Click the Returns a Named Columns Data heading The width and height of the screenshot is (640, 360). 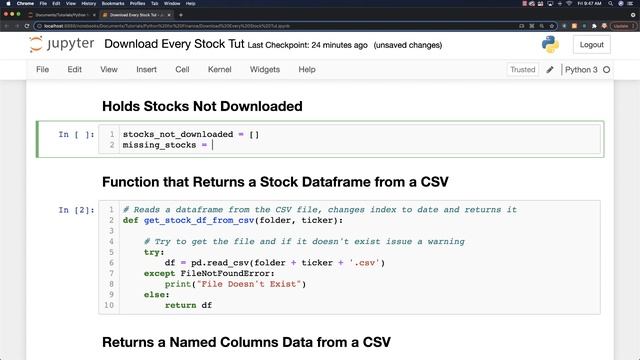coord(246,342)
